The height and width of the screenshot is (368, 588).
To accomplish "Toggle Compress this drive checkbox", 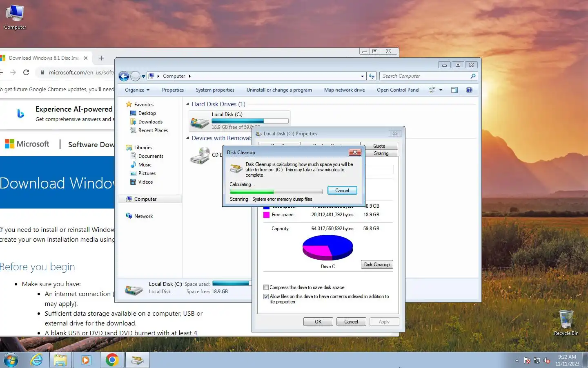I will (266, 287).
